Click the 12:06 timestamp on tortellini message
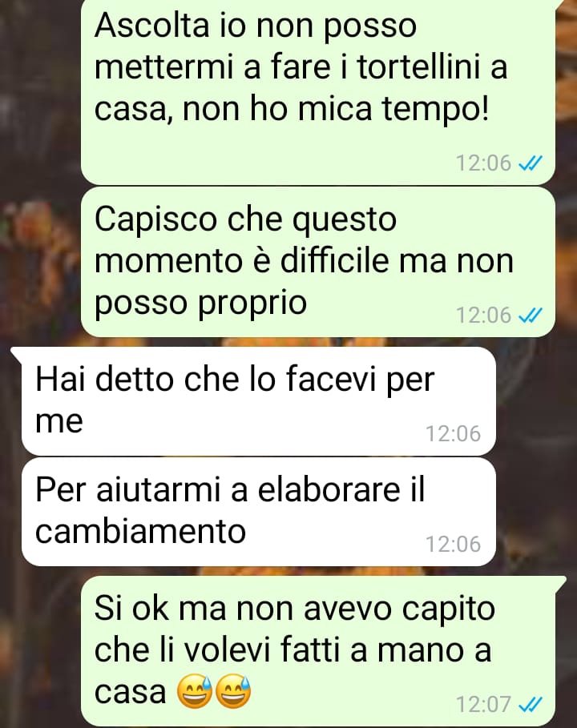Viewport: 577px width, 728px height. coord(483,163)
